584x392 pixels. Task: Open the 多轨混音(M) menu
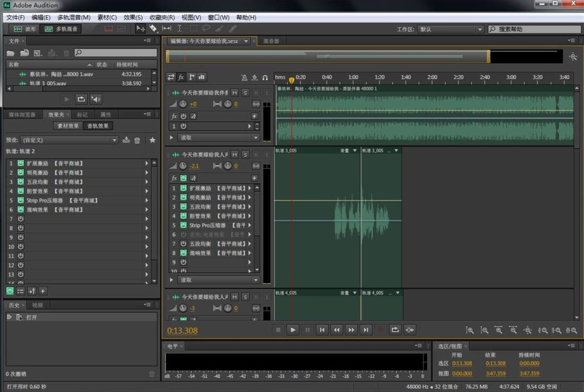pyautogui.click(x=74, y=18)
